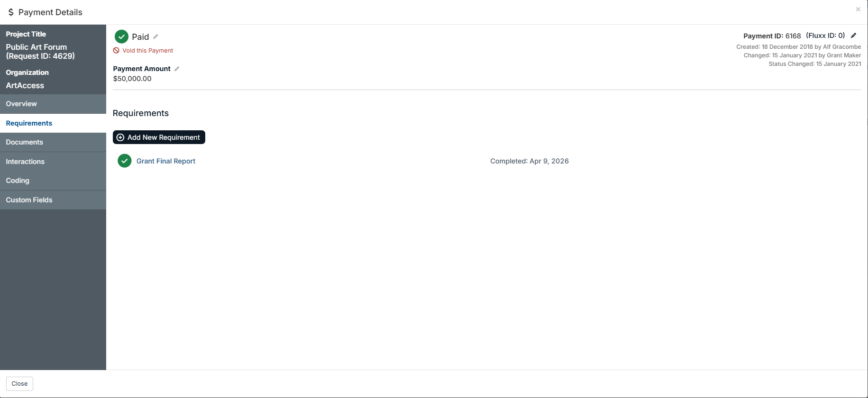
Task: Click the Grant Final Report checkmark icon
Action: click(x=124, y=161)
